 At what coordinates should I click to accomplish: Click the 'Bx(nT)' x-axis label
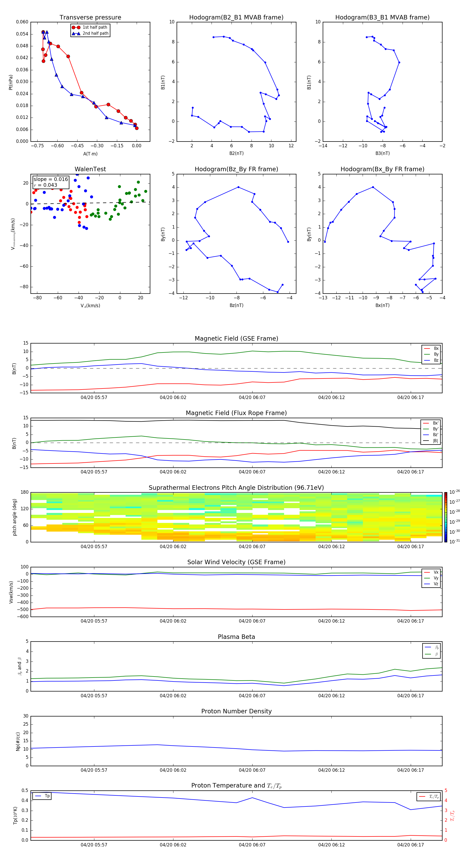pyautogui.click(x=382, y=305)
